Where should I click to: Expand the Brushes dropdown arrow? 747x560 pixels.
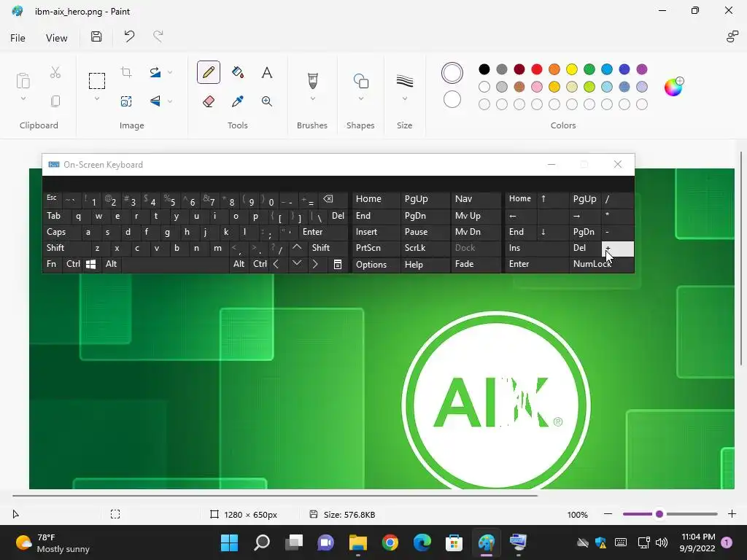point(312,98)
